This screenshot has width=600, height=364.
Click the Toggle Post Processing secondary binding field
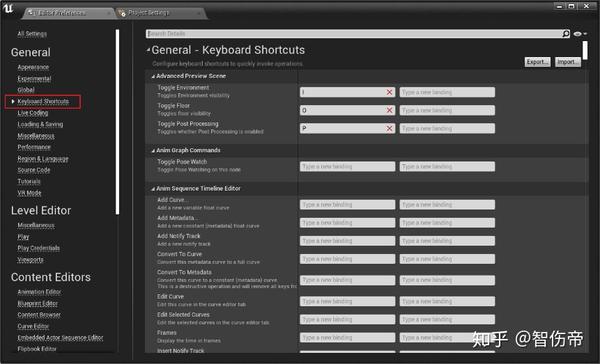(x=447, y=128)
